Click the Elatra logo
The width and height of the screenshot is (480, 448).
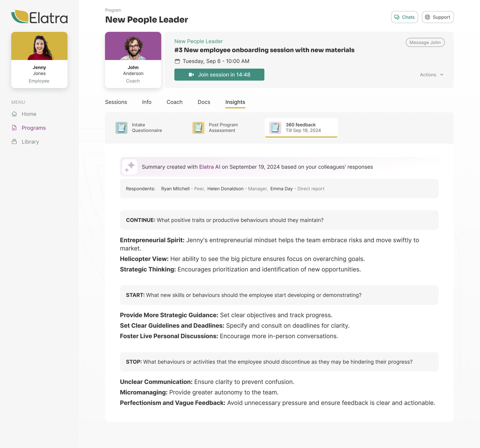39,17
